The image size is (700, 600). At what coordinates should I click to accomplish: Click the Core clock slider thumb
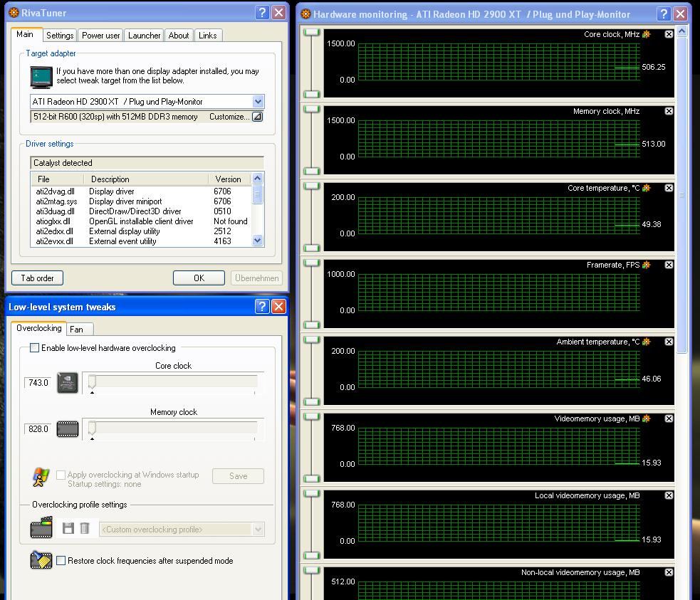pyautogui.click(x=92, y=381)
